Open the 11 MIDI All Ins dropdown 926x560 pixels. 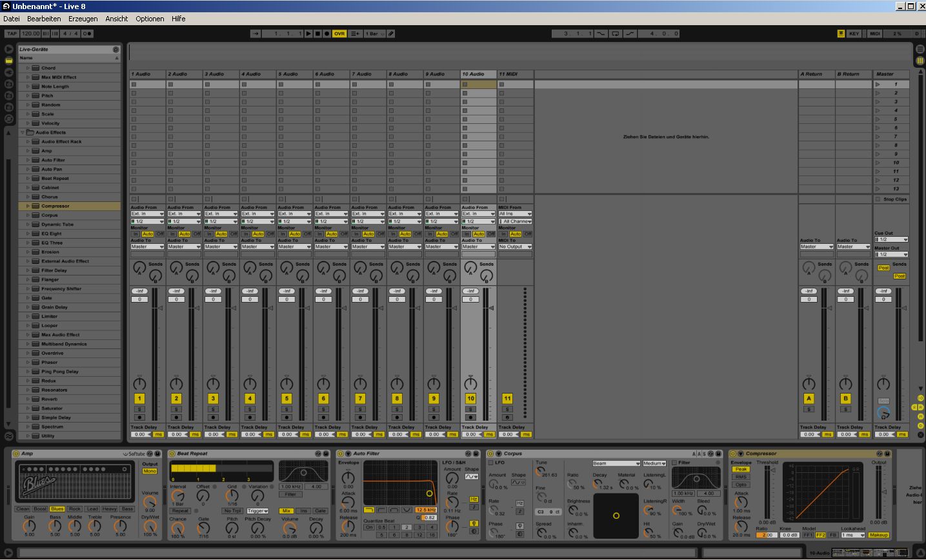[515, 214]
